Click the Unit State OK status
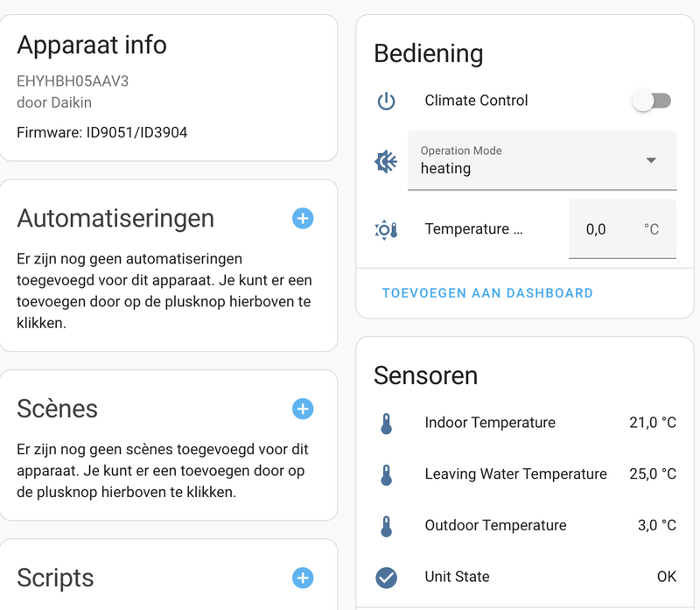This screenshot has height=610, width=700. click(x=666, y=577)
